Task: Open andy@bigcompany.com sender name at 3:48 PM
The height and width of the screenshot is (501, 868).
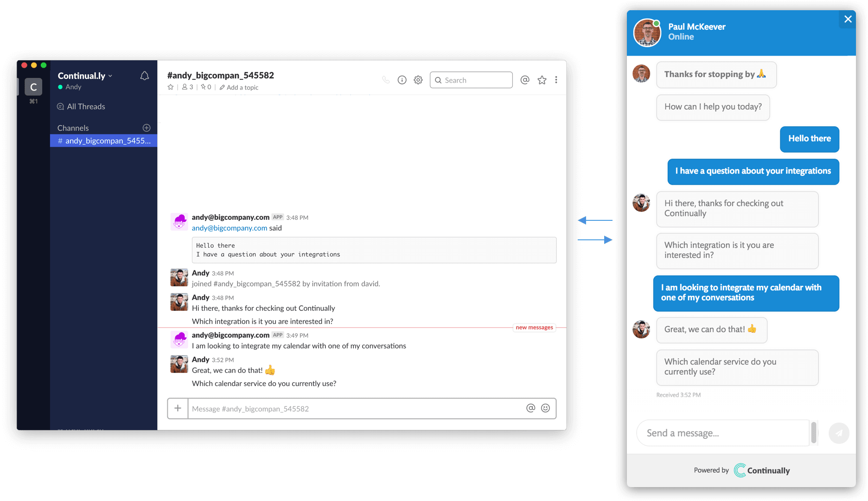Action: click(230, 217)
